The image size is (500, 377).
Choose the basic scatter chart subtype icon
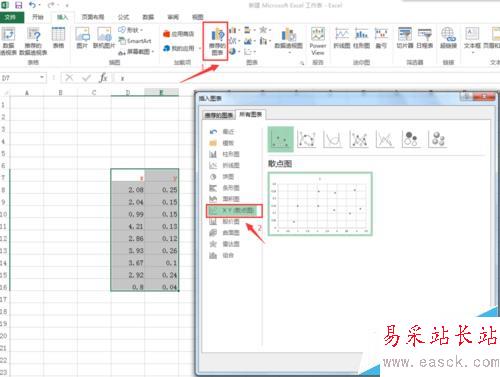(x=281, y=139)
